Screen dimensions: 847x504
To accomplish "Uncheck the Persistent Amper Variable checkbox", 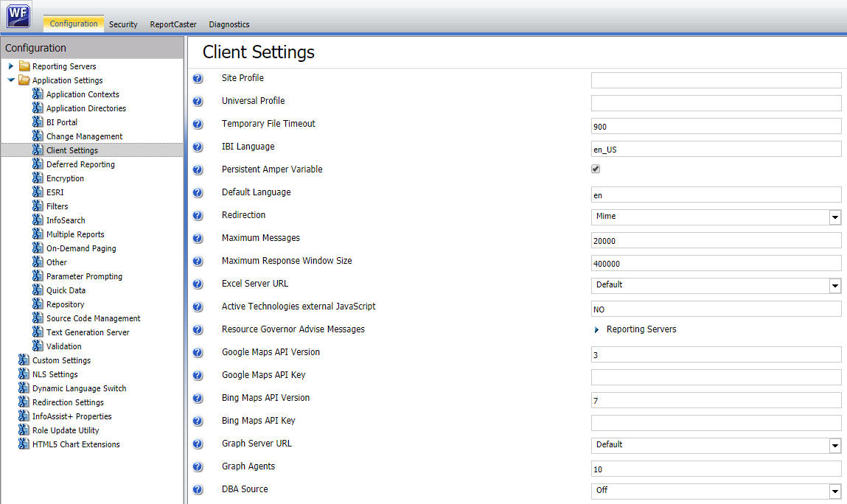I will 596,169.
